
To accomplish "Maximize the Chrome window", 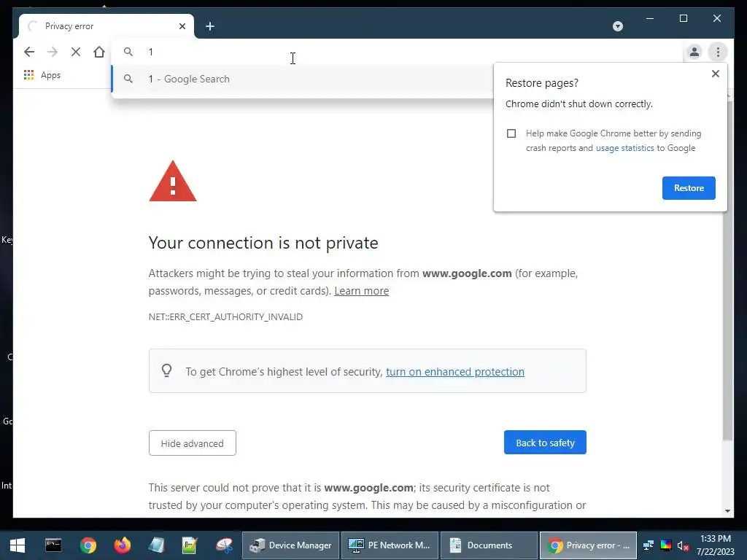I will [x=683, y=18].
